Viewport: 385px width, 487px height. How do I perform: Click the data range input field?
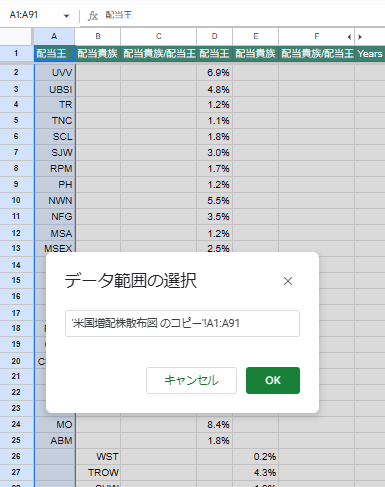pos(182,323)
